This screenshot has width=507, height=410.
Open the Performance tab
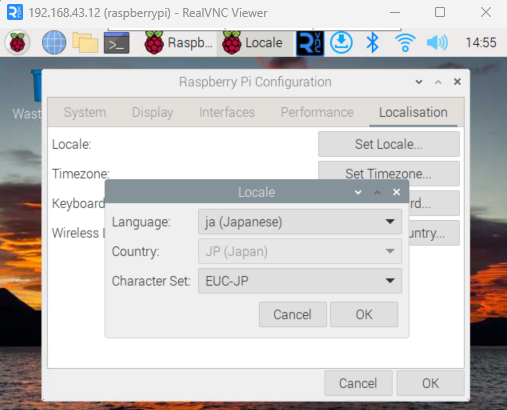317,112
